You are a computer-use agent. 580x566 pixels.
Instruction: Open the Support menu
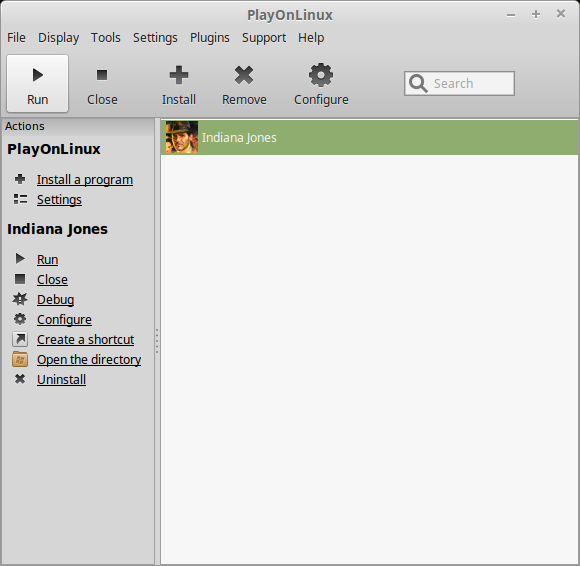264,38
